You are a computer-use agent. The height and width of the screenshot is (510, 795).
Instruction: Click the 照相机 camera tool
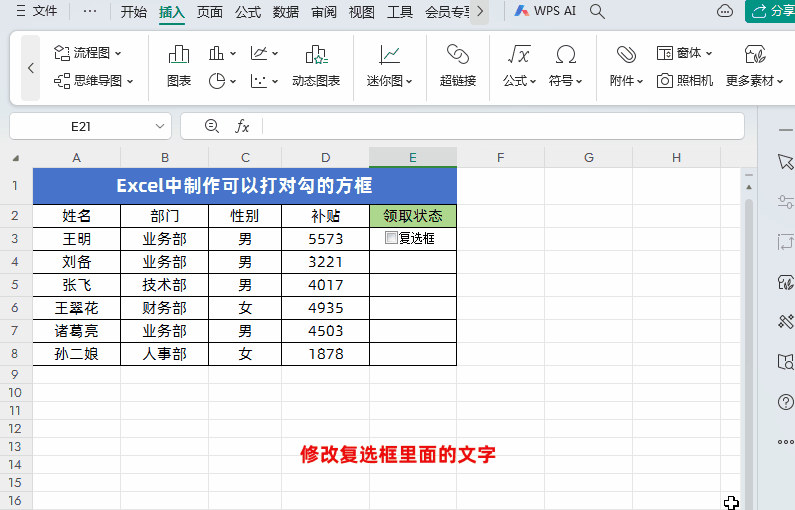click(x=684, y=81)
